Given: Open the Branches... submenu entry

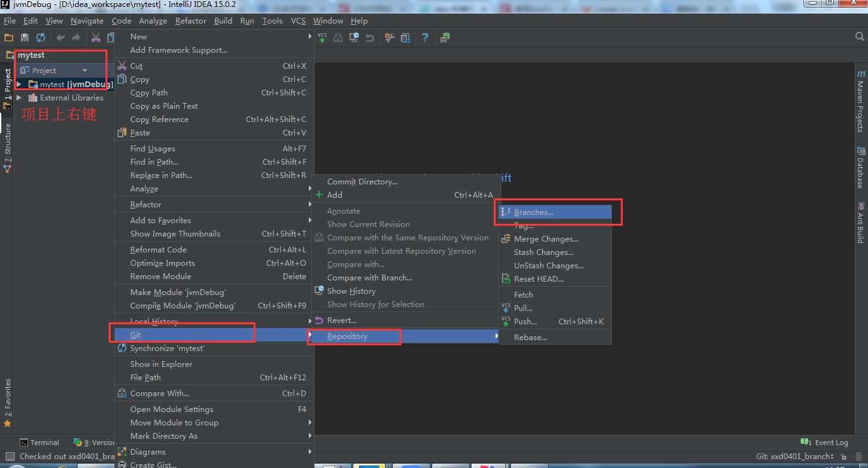Looking at the screenshot, I should [555, 212].
